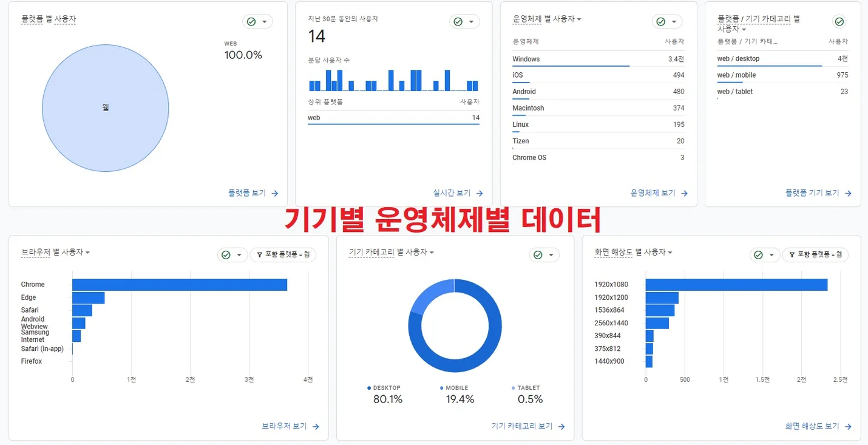Expand the 브라우저 별 사용자 dimension selector
The width and height of the screenshot is (868, 445).
(56, 252)
